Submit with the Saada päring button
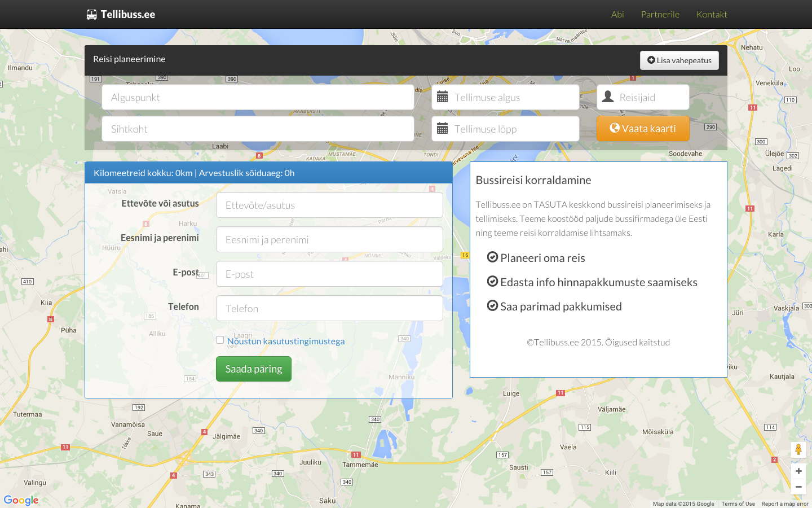 click(254, 369)
